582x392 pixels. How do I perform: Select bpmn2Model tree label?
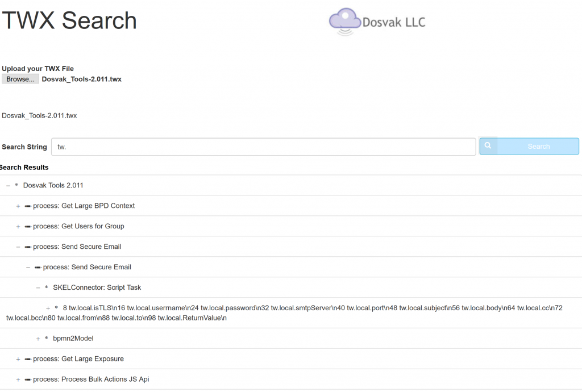[x=73, y=338]
